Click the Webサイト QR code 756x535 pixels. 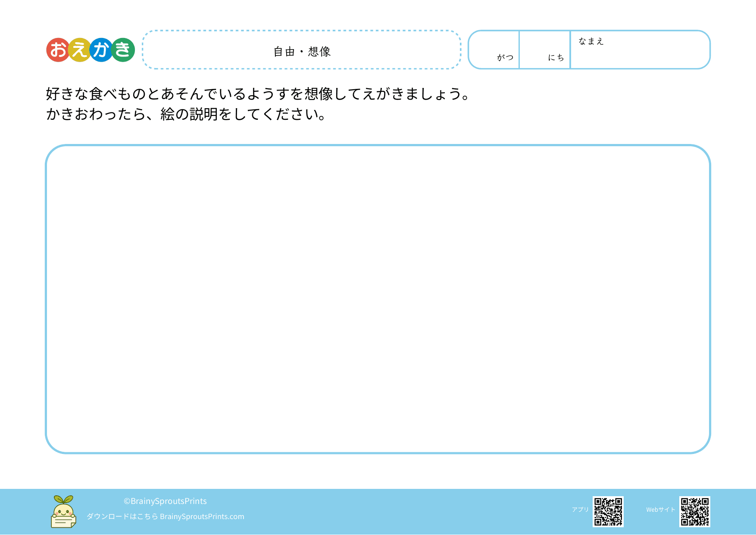click(x=694, y=512)
